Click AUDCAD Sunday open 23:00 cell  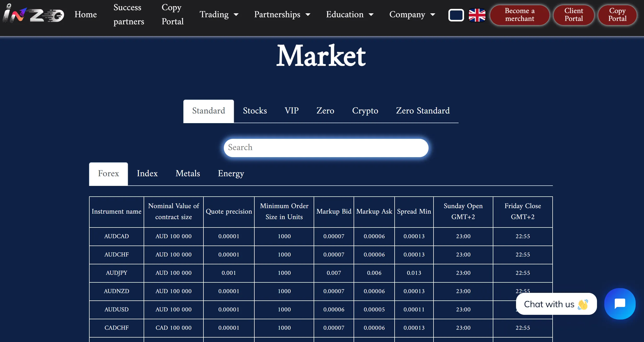463,236
